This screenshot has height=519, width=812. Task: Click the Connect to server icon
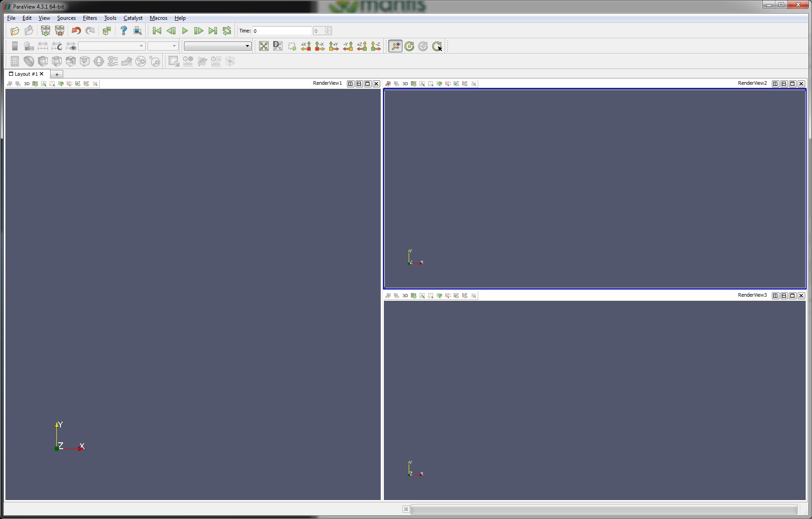(46, 31)
